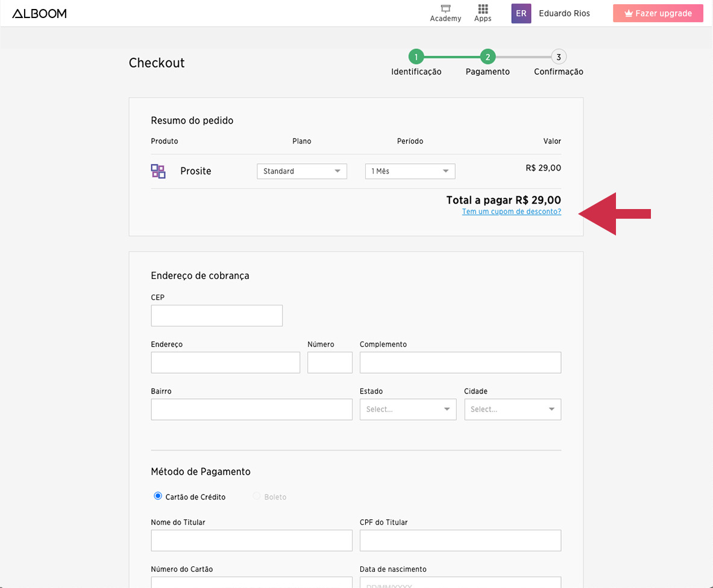The height and width of the screenshot is (588, 713).
Task: Select Cartão de Crédito radio button
Action: pyautogui.click(x=158, y=496)
